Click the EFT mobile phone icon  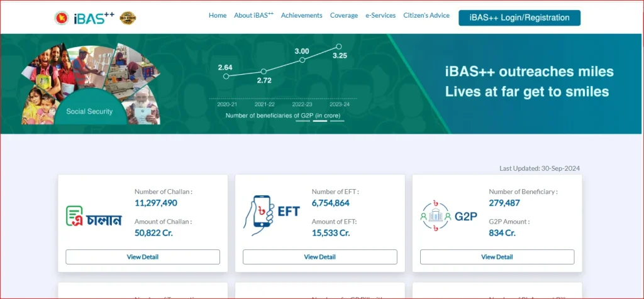click(258, 215)
